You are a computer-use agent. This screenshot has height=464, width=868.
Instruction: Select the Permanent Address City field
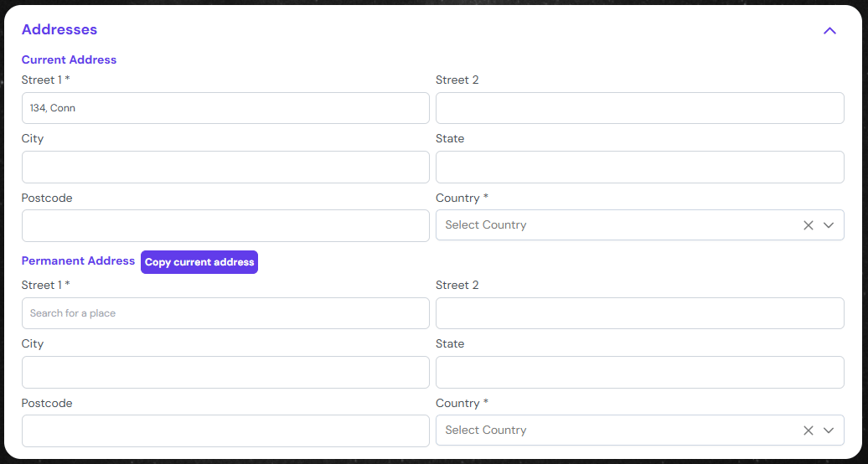click(x=225, y=372)
